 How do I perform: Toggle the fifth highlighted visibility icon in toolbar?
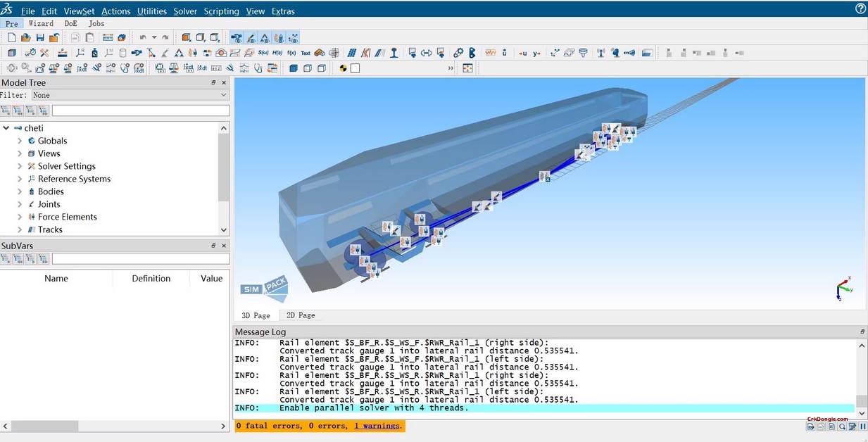[293, 37]
